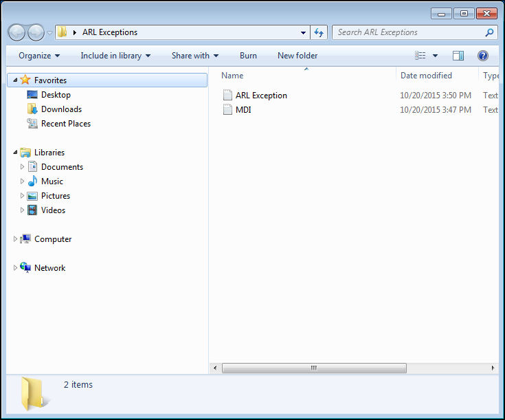Open recent pages dropdown beside Forward button
This screenshot has height=420, width=505.
tap(49, 32)
